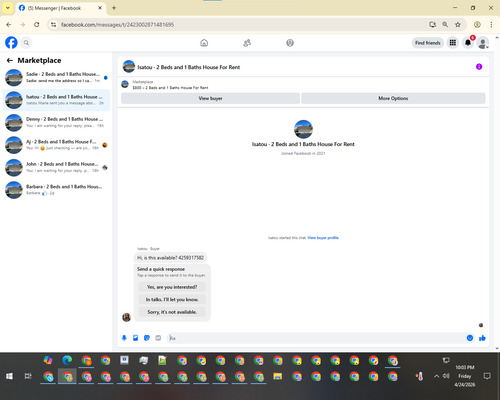Open Chrome three-dot menu
Image resolution: width=500 pixels, height=400 pixels.
click(x=491, y=25)
